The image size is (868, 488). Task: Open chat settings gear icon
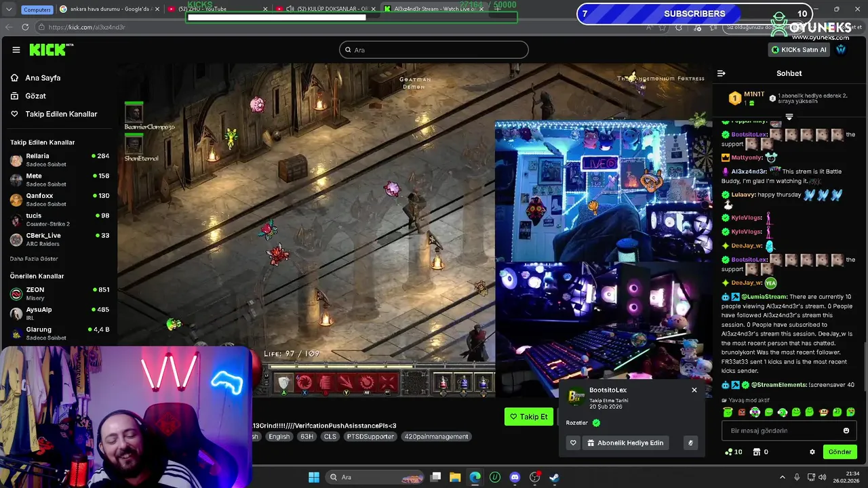click(x=812, y=451)
